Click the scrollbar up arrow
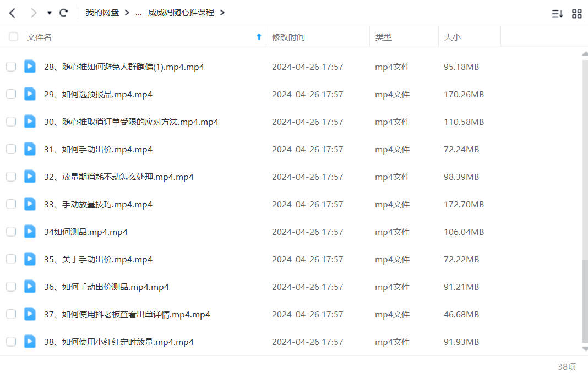This screenshot has height=373, width=588. coord(585,54)
